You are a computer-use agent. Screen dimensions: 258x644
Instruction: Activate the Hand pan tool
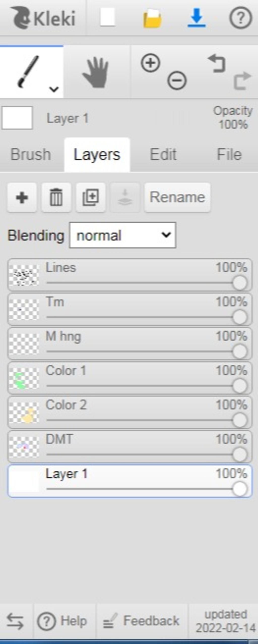pyautogui.click(x=96, y=72)
